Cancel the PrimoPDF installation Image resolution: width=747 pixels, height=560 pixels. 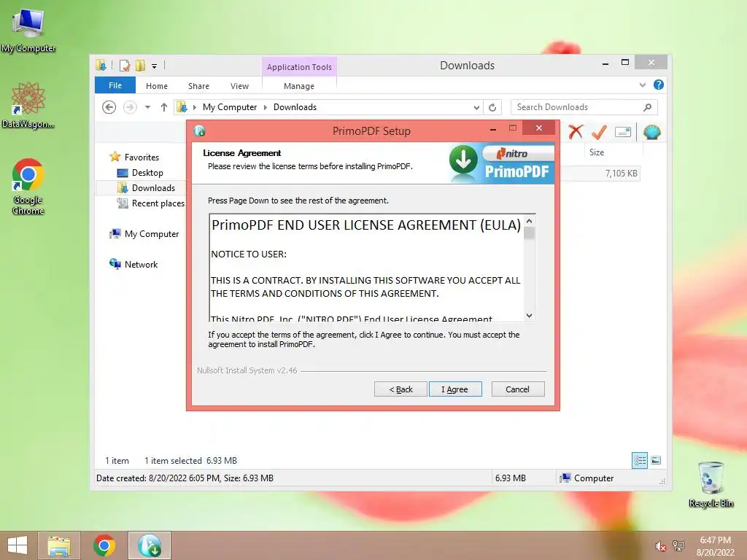pos(517,389)
